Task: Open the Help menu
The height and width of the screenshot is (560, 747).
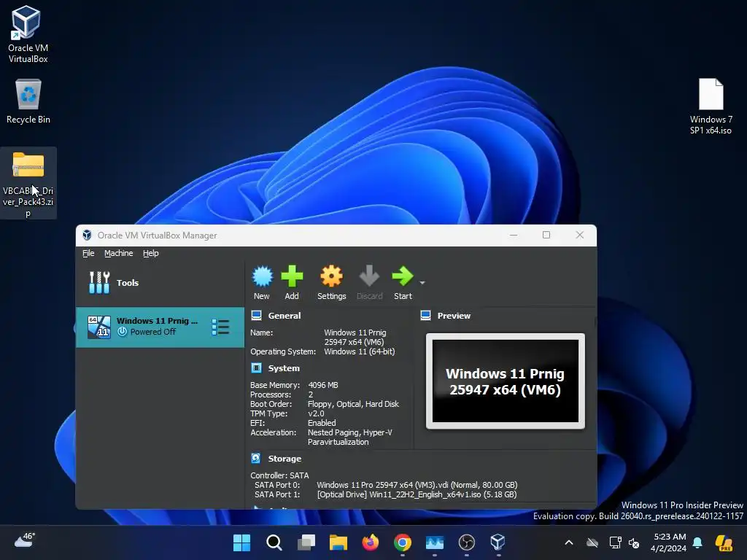Action: pos(150,253)
